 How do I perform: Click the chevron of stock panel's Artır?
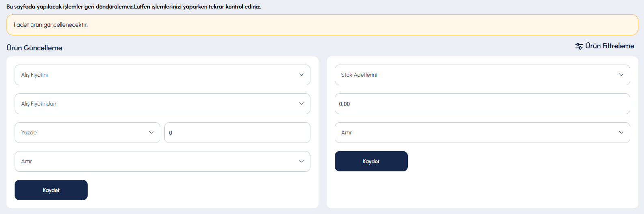coord(621,133)
